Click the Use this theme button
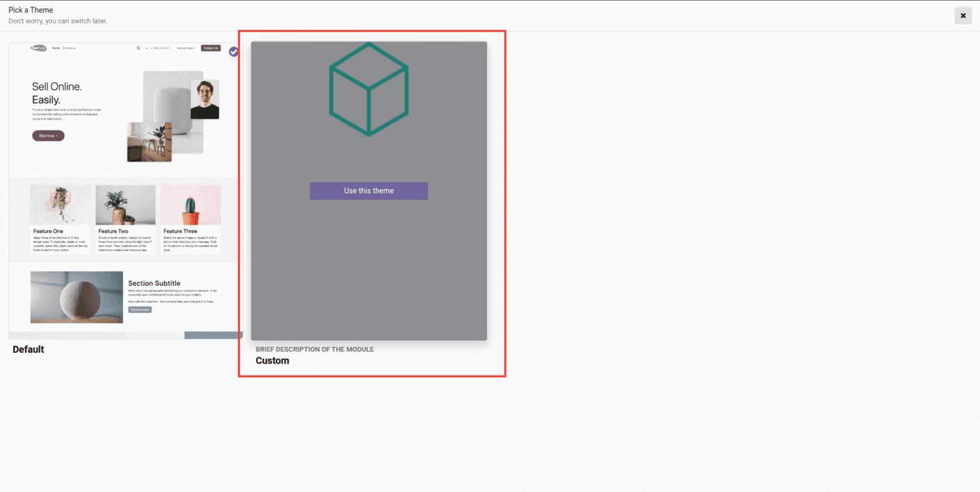Screen dimensions: 980x492 (369, 191)
